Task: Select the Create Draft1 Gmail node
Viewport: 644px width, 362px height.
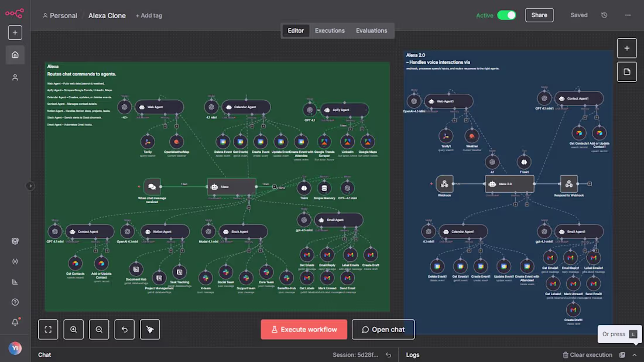Action: point(573,310)
